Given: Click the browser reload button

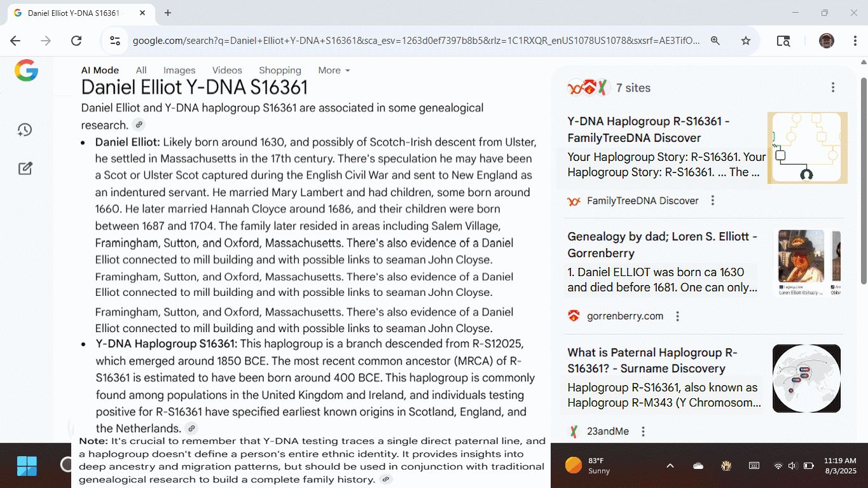Looking at the screenshot, I should coord(76,41).
